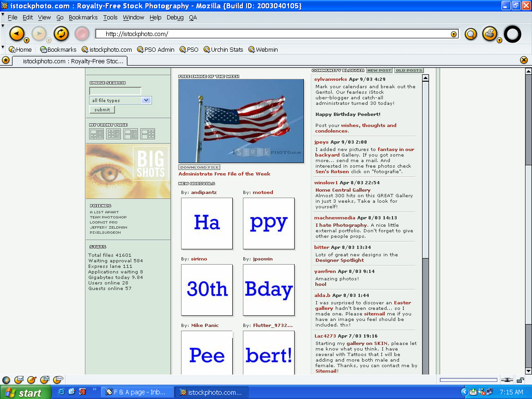This screenshot has height=399, width=532.
Task: Choose the second My Front Page layout icon
Action: pyautogui.click(x=113, y=134)
